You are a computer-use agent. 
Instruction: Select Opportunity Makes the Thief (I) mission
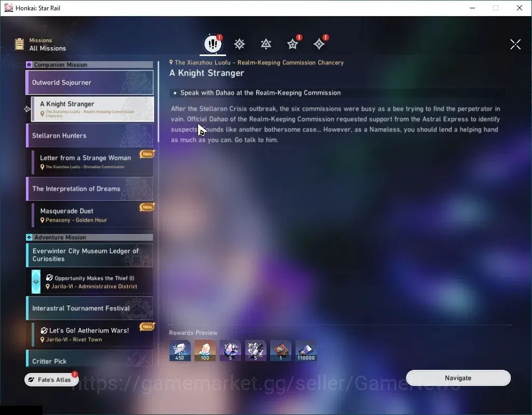(x=92, y=282)
